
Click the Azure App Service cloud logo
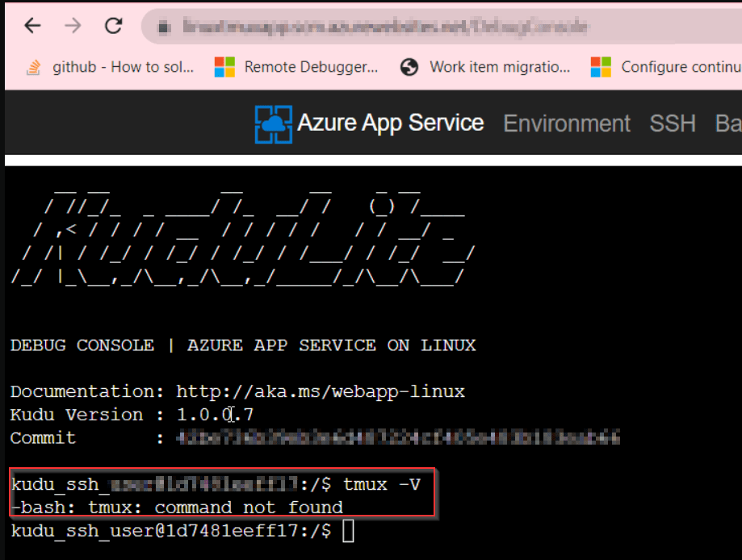[273, 123]
